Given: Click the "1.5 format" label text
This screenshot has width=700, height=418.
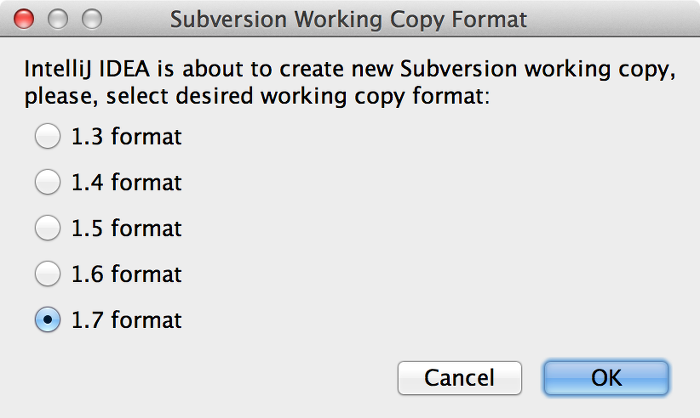Looking at the screenshot, I should coord(126,228).
